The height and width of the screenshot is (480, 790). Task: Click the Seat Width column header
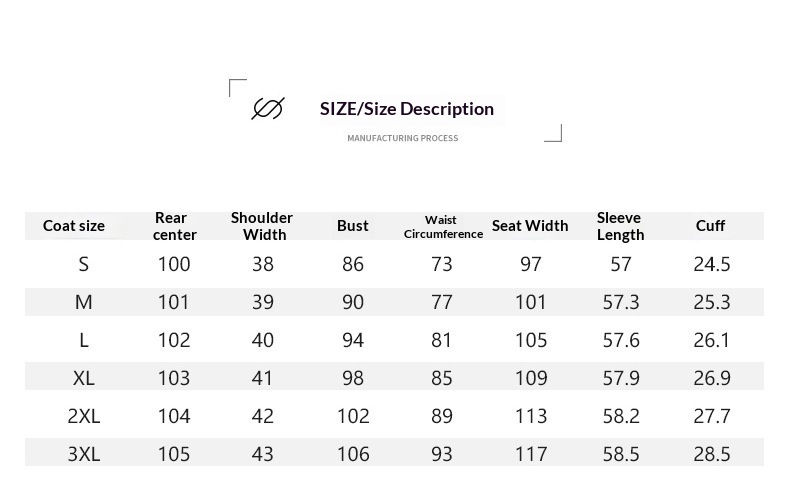530,226
